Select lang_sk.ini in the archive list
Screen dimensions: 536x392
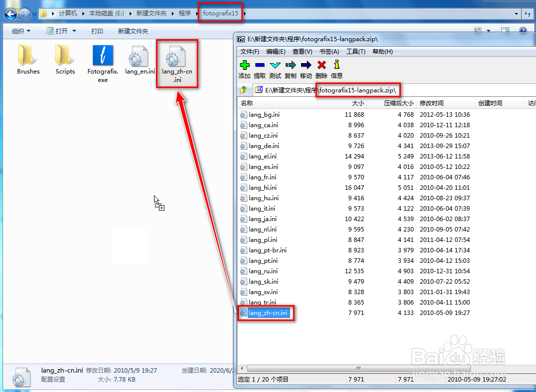(263, 282)
